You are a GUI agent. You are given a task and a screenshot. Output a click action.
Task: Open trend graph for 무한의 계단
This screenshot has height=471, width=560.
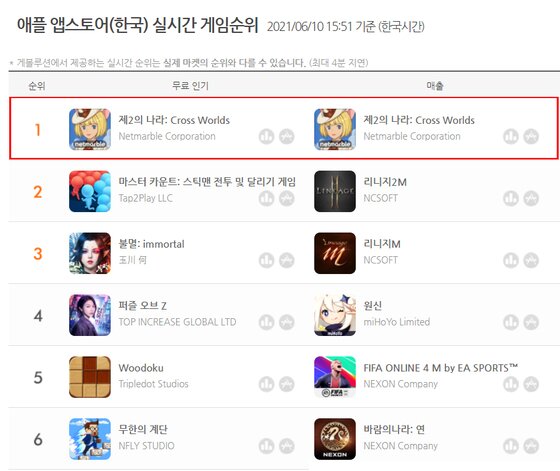[x=286, y=446]
